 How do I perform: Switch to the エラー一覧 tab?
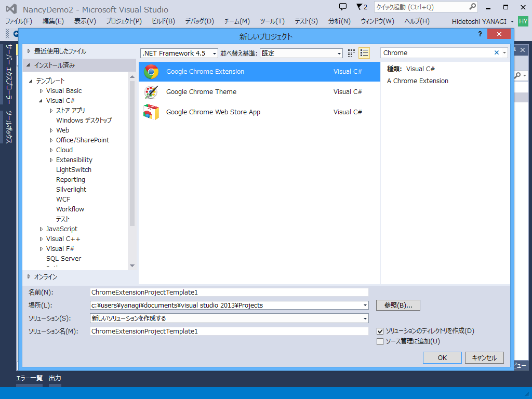(x=29, y=378)
